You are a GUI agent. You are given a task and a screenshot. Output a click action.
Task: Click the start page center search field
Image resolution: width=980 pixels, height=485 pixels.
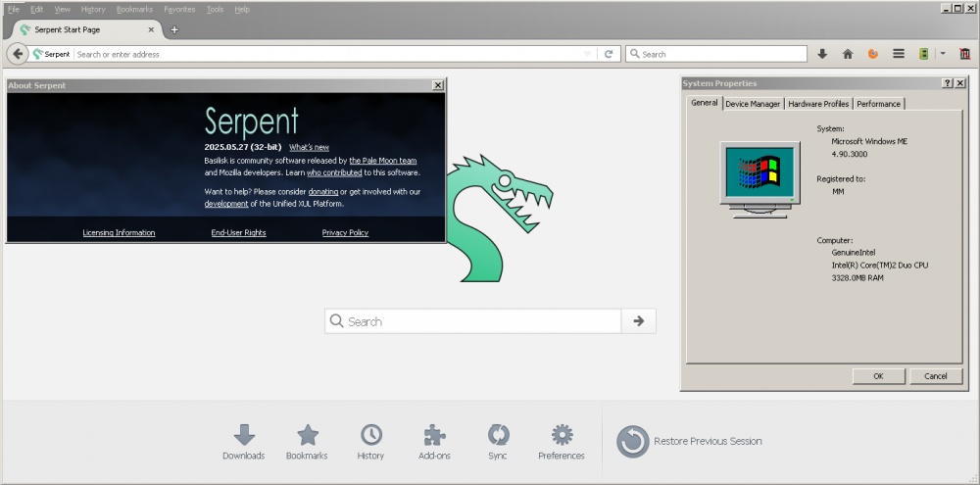pos(473,321)
